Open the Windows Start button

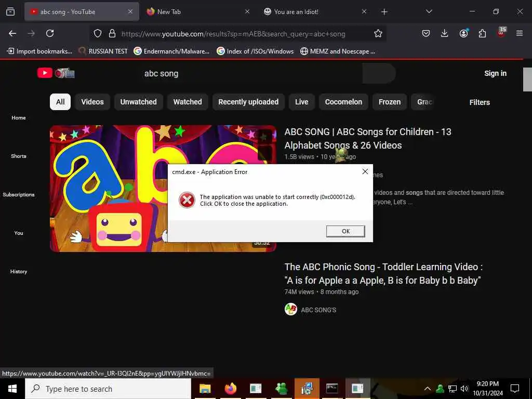pos(12,389)
